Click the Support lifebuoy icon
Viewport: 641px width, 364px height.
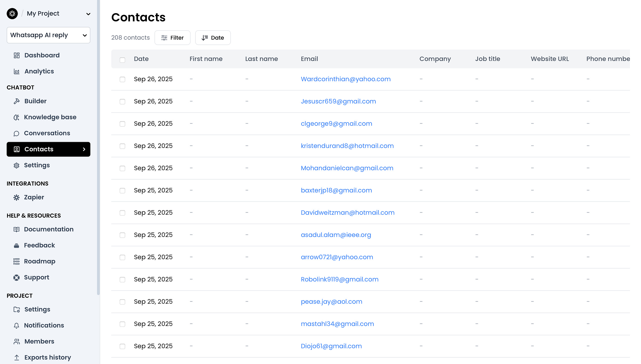[x=16, y=278]
